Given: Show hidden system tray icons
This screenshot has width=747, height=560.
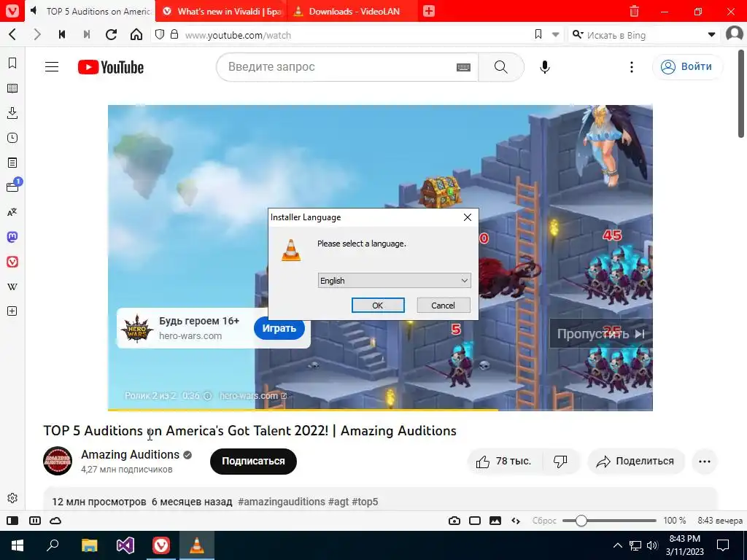Looking at the screenshot, I should coord(617,545).
